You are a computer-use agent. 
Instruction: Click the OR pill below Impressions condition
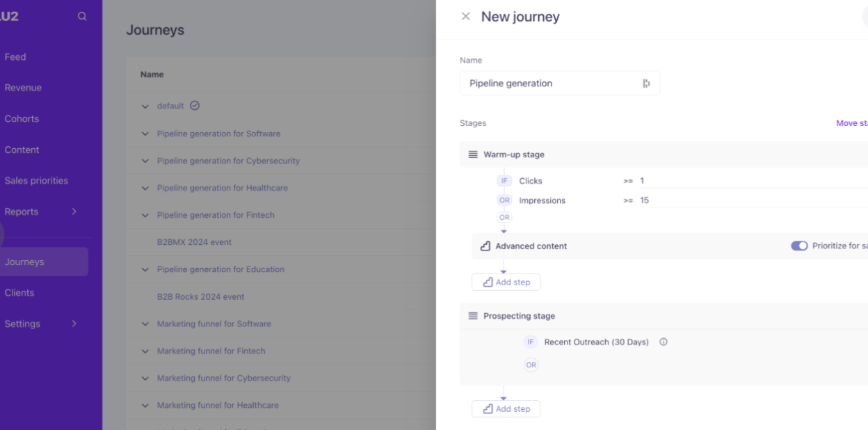point(504,217)
